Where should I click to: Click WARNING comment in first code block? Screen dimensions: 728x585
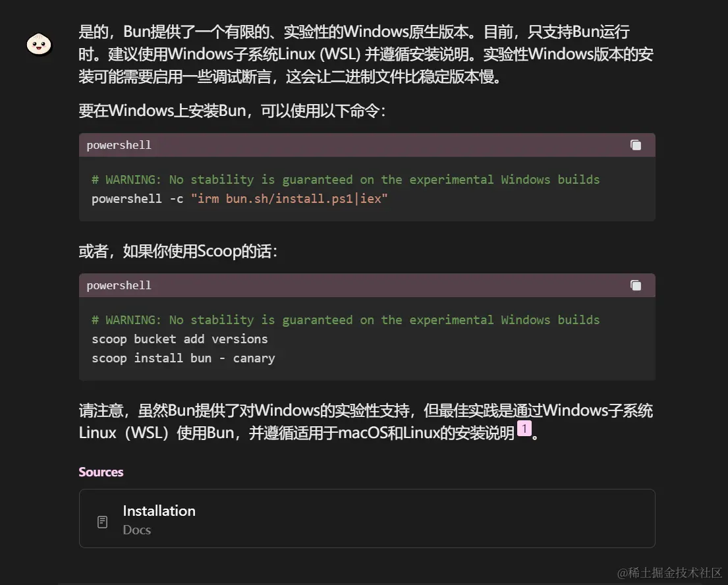coord(345,180)
